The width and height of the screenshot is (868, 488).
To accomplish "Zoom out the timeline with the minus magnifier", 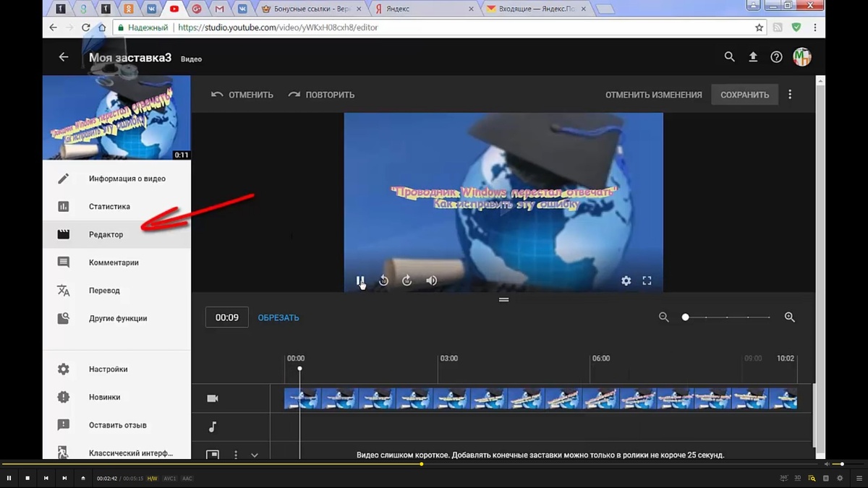I will click(x=663, y=317).
